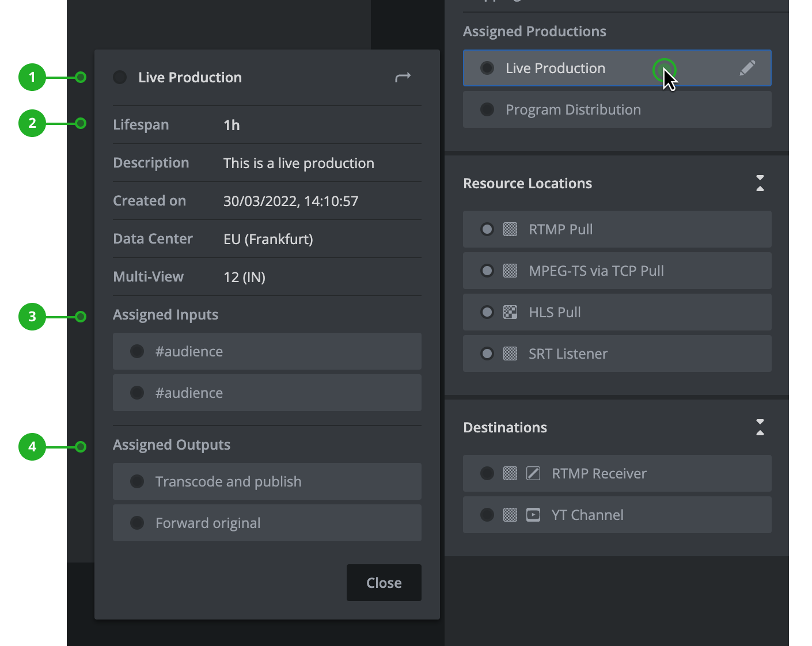Click the YouTube play icon on YT Channel
This screenshot has height=646, width=812.
point(533,515)
